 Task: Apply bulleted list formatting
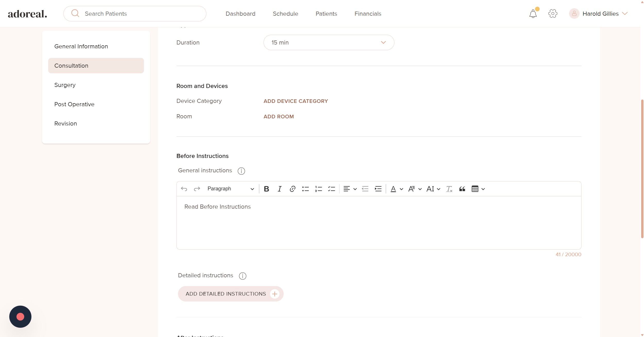(x=305, y=189)
